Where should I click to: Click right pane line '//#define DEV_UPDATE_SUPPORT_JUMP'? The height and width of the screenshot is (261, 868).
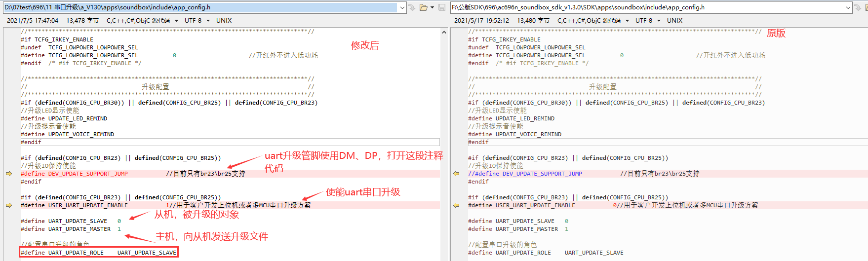pos(525,174)
